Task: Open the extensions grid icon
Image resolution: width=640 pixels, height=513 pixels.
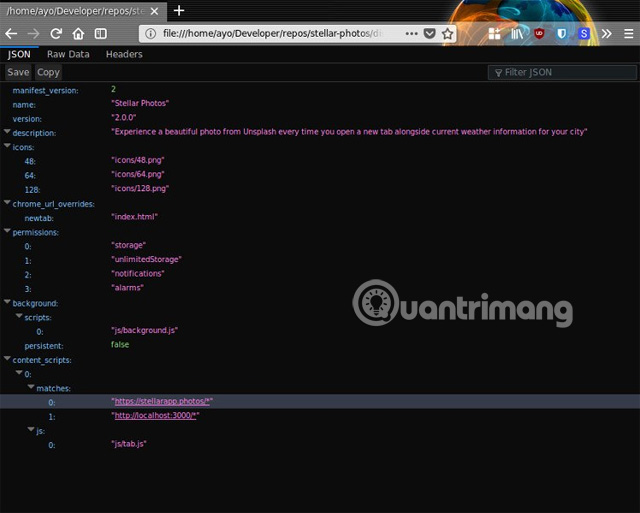Action: click(x=494, y=33)
